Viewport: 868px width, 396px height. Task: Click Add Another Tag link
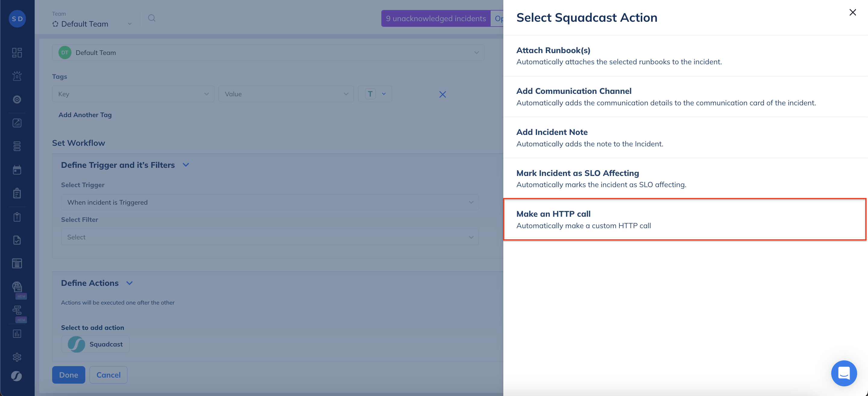(x=85, y=115)
